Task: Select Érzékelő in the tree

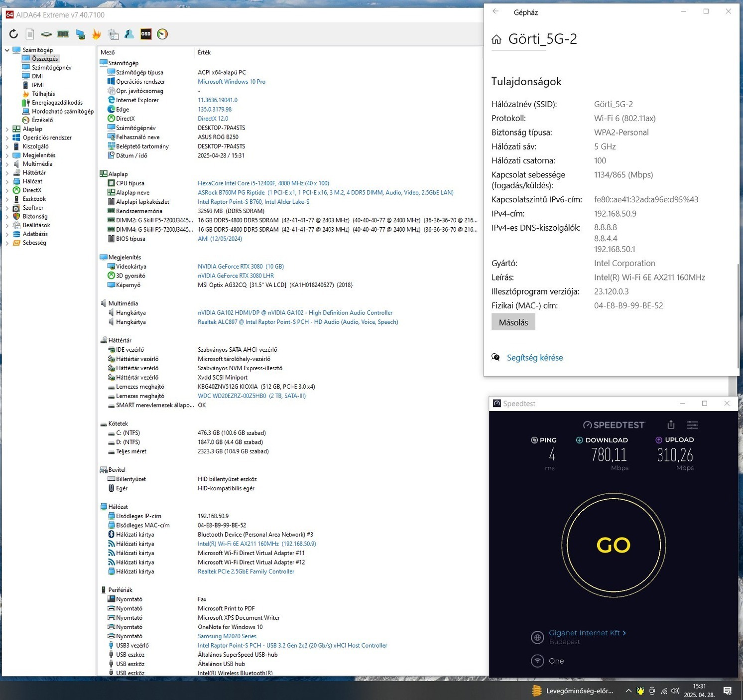Action: coord(42,120)
